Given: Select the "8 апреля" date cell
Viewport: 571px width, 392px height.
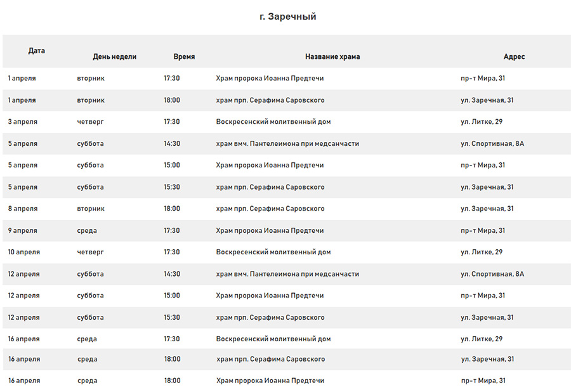Looking at the screenshot, I should [22, 209].
